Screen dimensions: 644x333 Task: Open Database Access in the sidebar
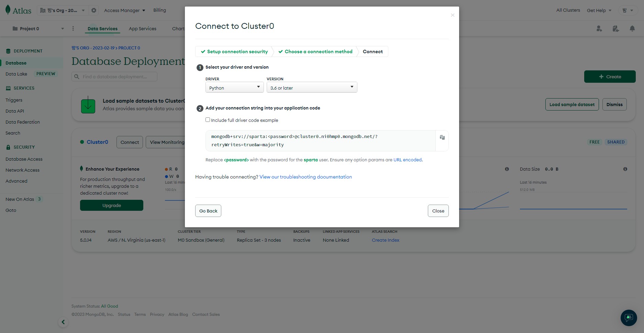(x=24, y=159)
